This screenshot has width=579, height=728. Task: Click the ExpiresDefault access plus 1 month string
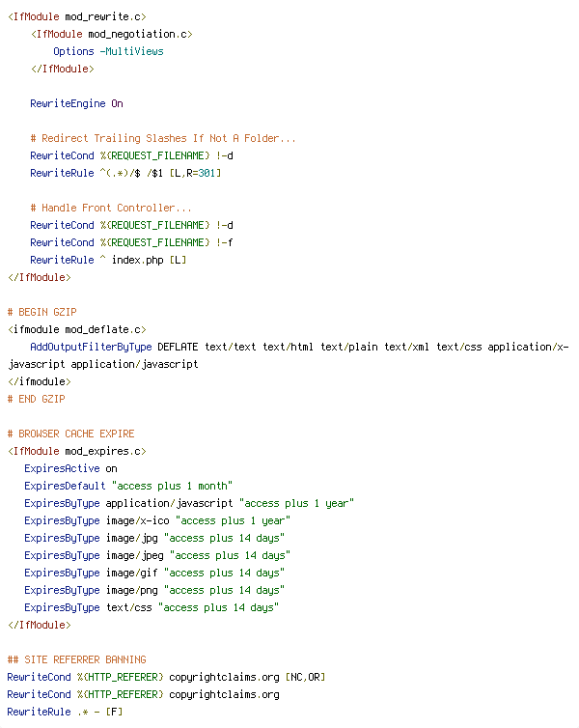pos(172,486)
